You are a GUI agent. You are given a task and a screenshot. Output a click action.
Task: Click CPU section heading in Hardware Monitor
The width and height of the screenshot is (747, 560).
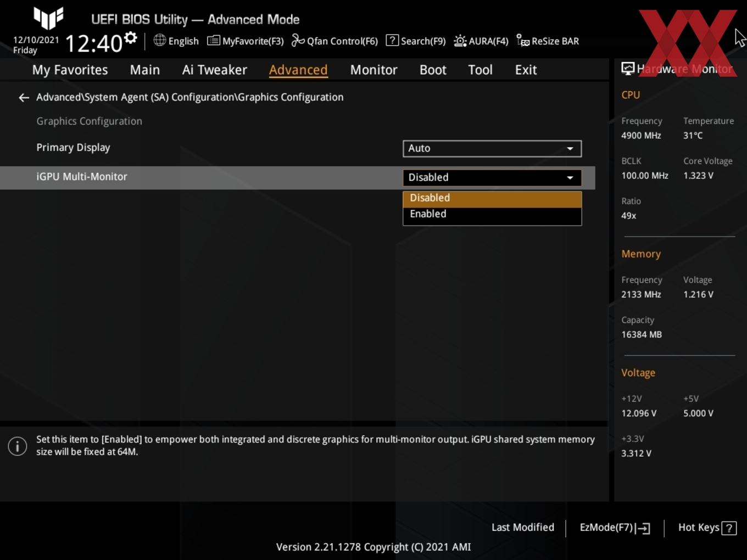[x=631, y=95]
